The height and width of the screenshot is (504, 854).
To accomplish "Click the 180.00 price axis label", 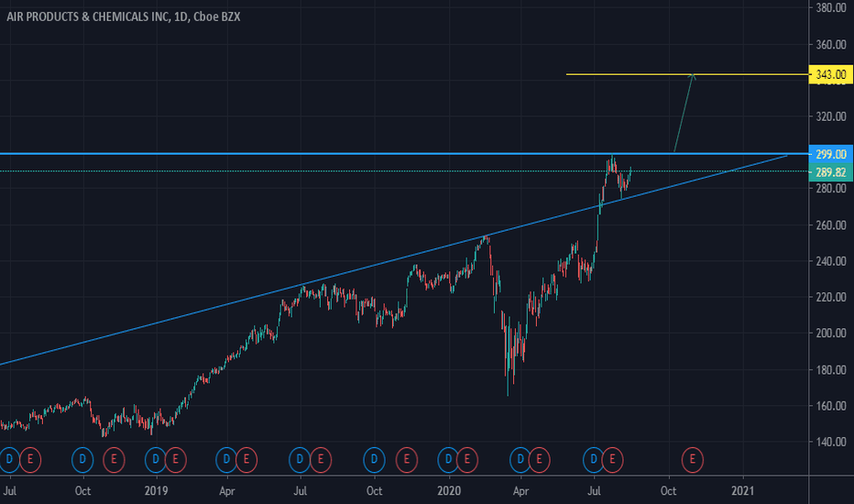I will coord(831,370).
